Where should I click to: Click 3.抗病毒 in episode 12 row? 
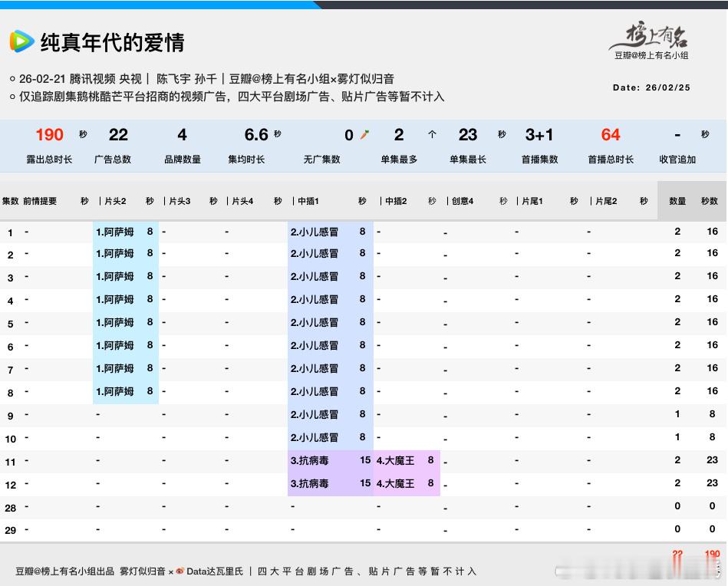click(x=310, y=483)
